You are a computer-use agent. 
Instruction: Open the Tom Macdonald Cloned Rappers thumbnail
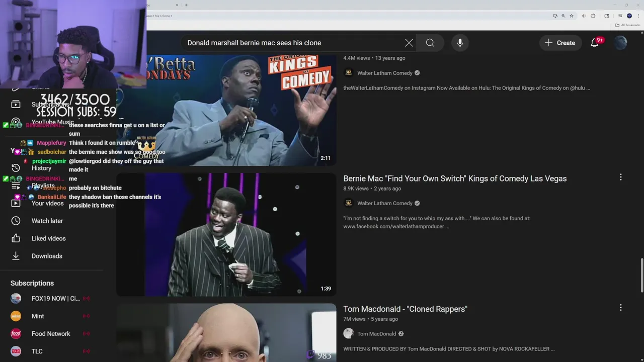point(226,332)
